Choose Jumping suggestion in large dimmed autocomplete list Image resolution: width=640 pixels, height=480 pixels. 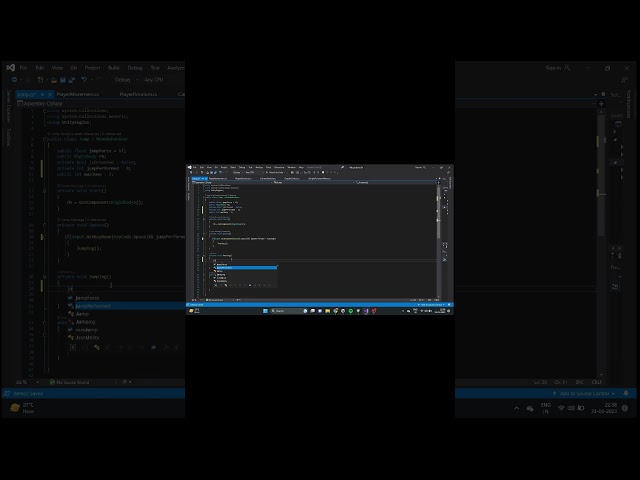[85, 322]
